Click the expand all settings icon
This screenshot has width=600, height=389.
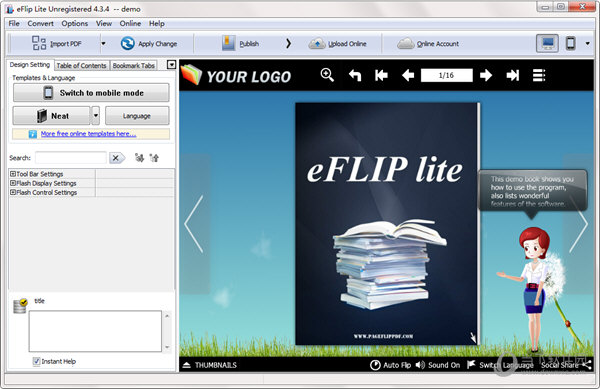click(x=139, y=158)
